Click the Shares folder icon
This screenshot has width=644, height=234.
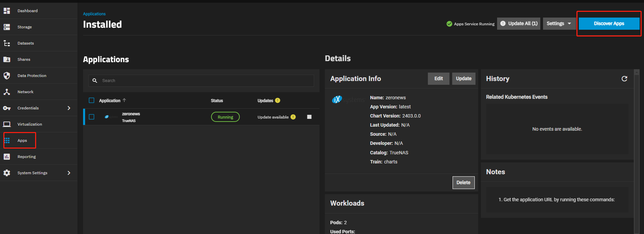7,59
